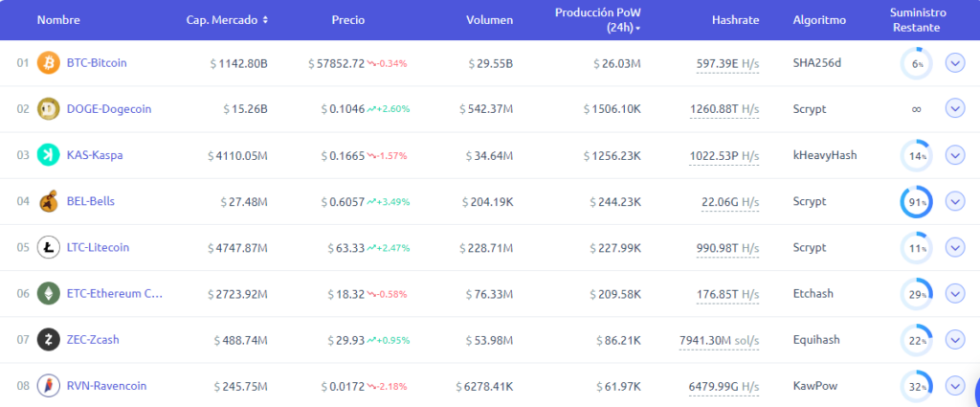This screenshot has height=407, width=980.
Task: Click Bells' 91% remaining supply ring
Action: (916, 202)
